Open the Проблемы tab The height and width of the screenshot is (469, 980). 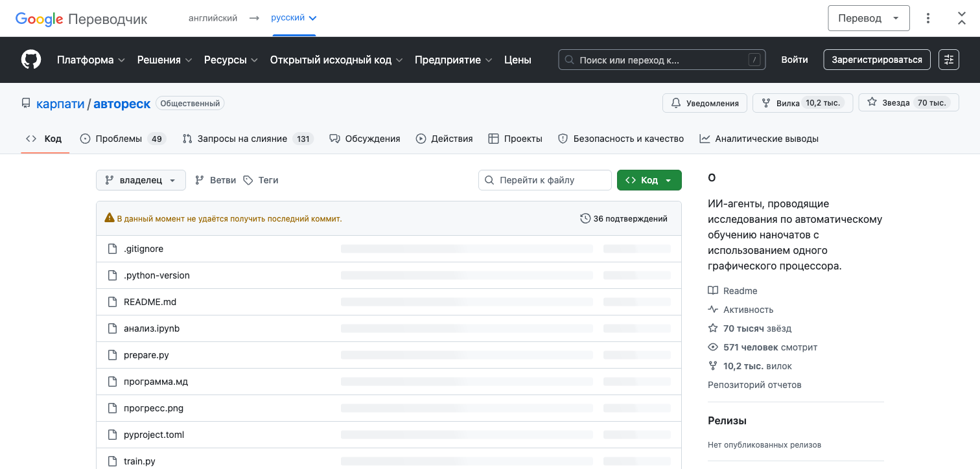(x=123, y=139)
